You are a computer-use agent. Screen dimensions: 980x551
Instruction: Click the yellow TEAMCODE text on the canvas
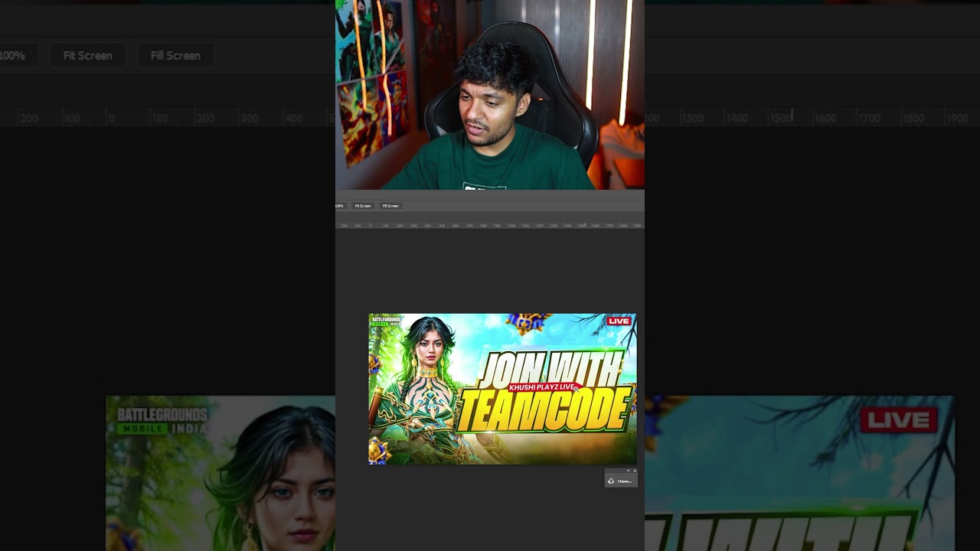pos(544,411)
